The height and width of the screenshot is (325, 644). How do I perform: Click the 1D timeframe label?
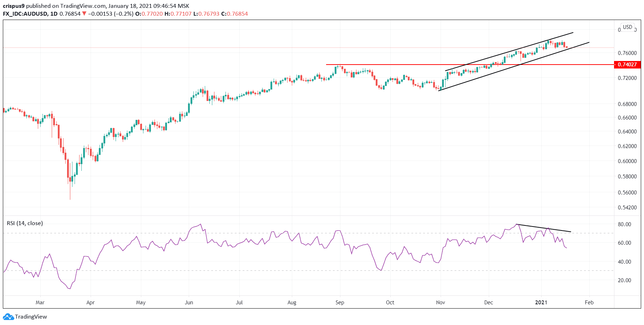(x=54, y=14)
